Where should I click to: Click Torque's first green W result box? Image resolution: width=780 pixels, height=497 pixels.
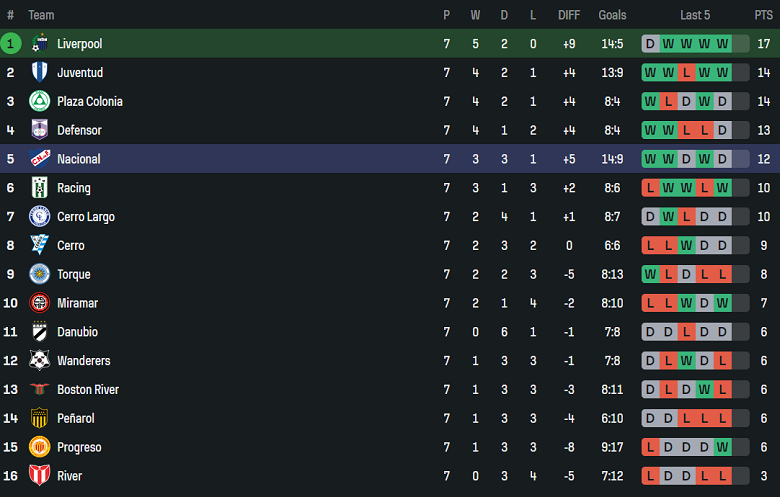(650, 275)
